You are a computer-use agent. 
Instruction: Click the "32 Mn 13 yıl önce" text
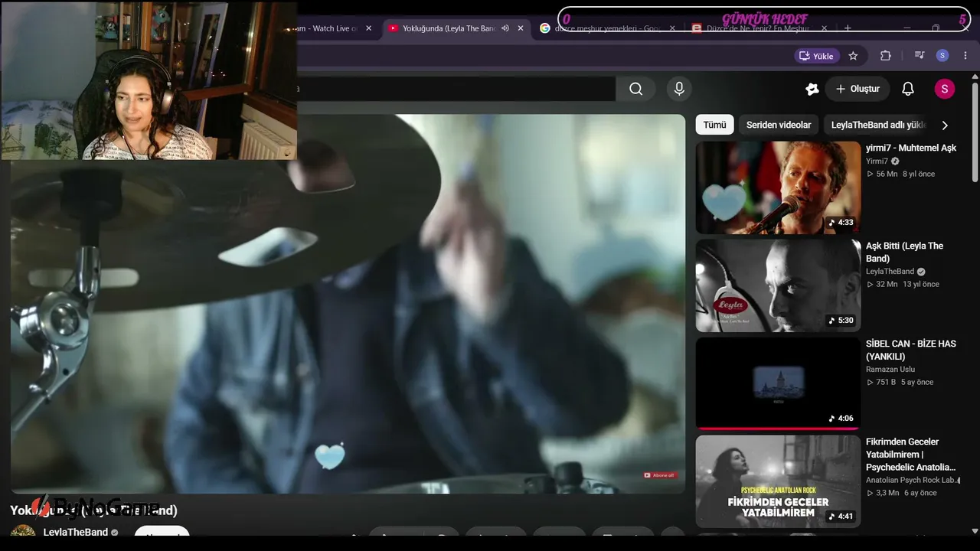point(903,284)
